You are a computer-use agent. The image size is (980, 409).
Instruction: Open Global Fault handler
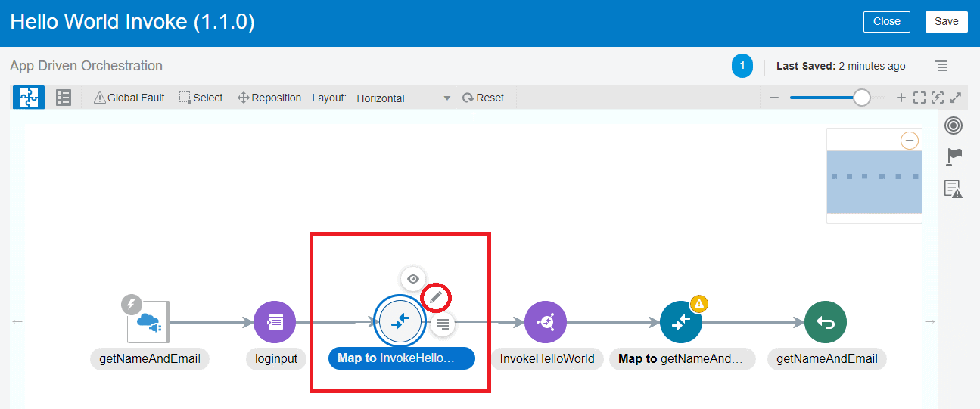[x=129, y=98]
